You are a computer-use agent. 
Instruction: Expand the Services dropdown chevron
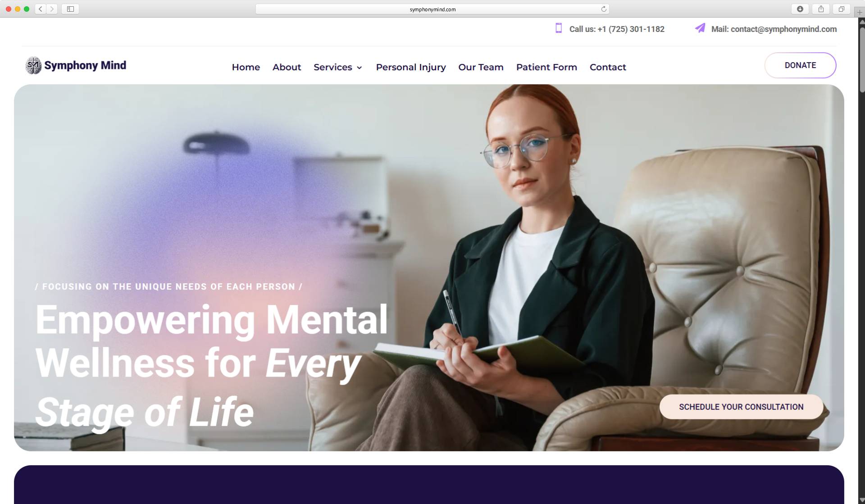359,68
